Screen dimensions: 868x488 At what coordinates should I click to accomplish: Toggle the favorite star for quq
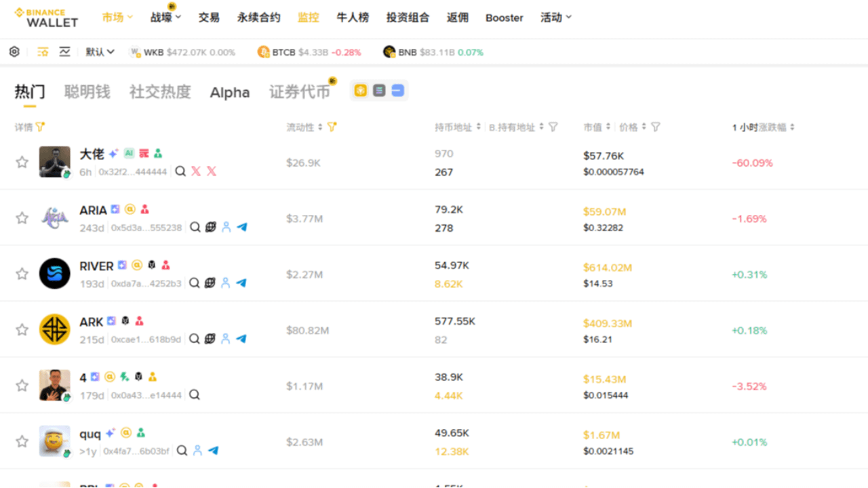[22, 441]
